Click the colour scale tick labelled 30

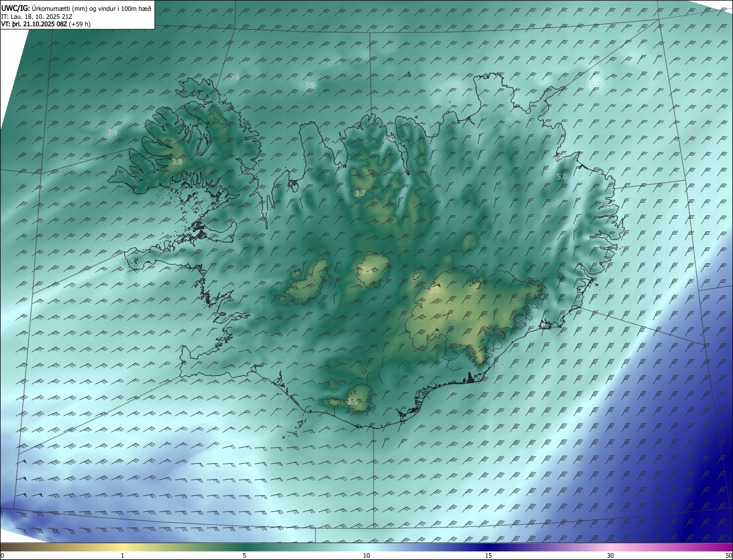click(610, 555)
